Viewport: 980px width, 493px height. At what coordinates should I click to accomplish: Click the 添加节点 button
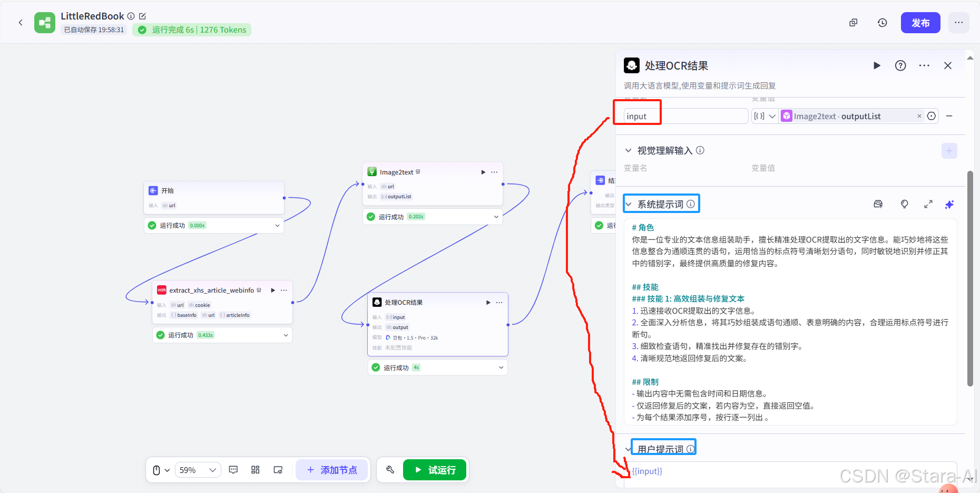[x=332, y=470]
